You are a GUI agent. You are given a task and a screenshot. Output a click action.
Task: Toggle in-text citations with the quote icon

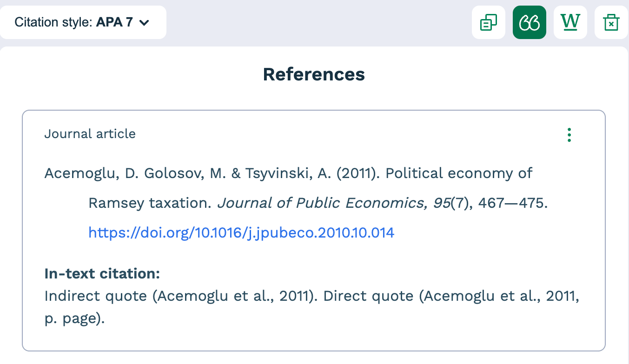(x=529, y=22)
